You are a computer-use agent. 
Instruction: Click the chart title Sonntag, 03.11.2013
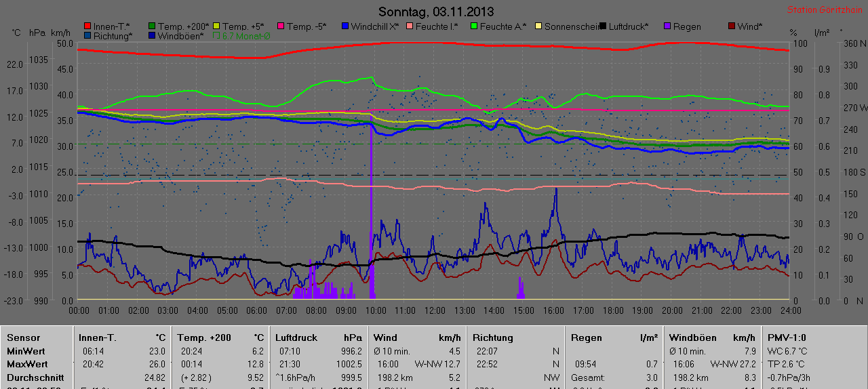[x=435, y=12]
